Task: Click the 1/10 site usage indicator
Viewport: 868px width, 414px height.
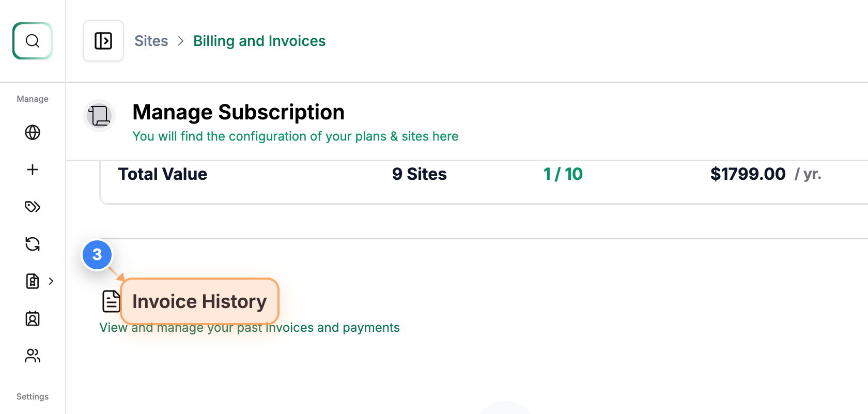Action: pyautogui.click(x=563, y=174)
